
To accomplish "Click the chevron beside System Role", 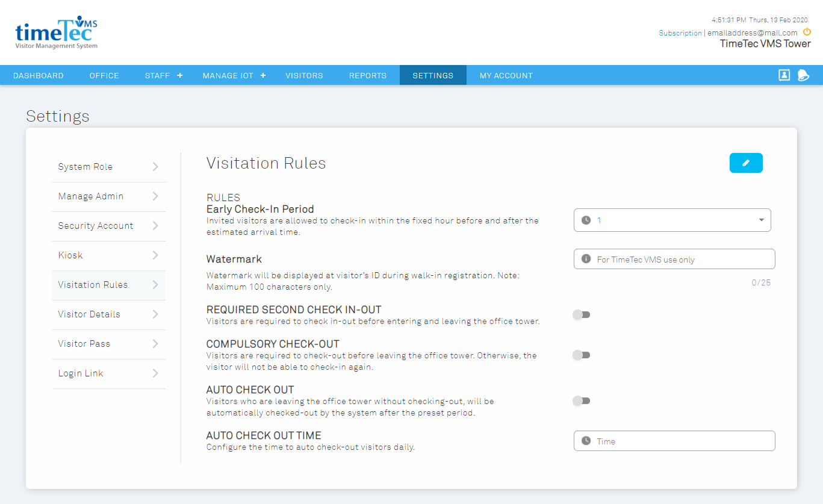I will click(155, 167).
